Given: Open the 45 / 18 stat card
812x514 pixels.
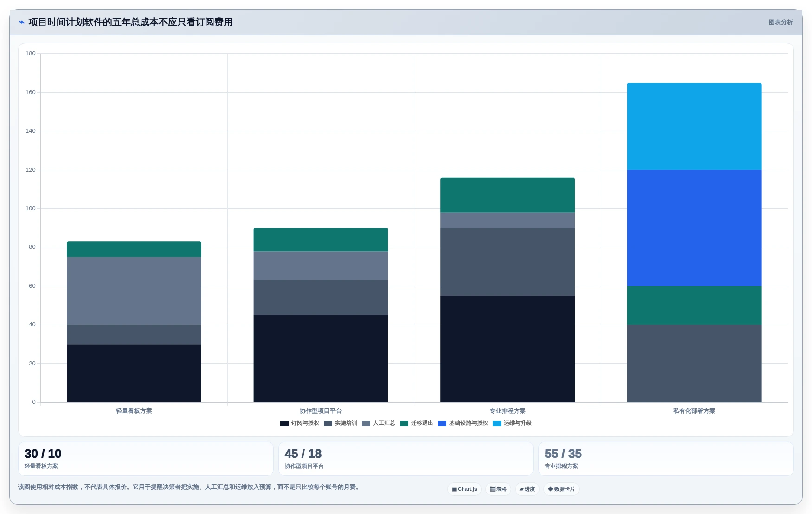Looking at the screenshot, I should [x=406, y=459].
